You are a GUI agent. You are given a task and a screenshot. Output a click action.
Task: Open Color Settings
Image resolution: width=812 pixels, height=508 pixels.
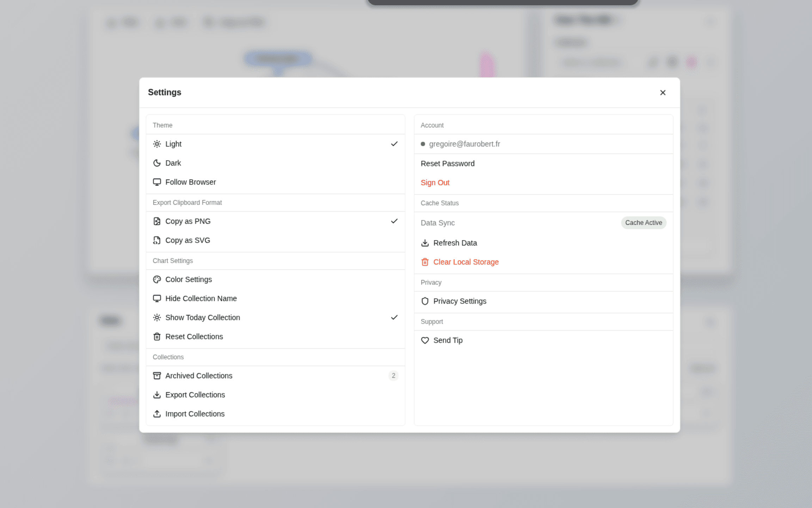276,279
